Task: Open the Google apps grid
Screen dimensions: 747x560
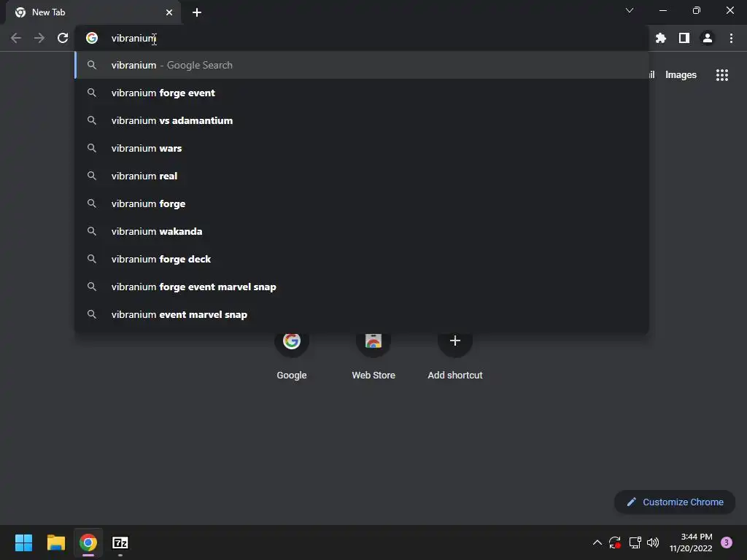Action: (721, 75)
